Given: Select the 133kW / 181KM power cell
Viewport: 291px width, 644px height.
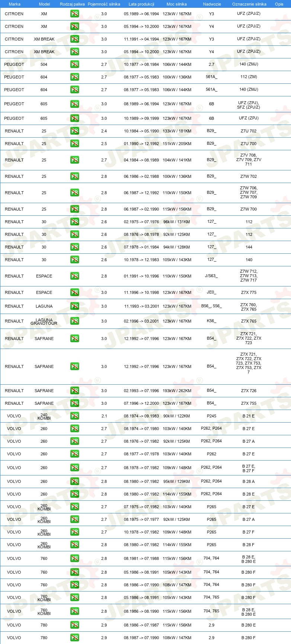Looking at the screenshot, I should 177,131.
